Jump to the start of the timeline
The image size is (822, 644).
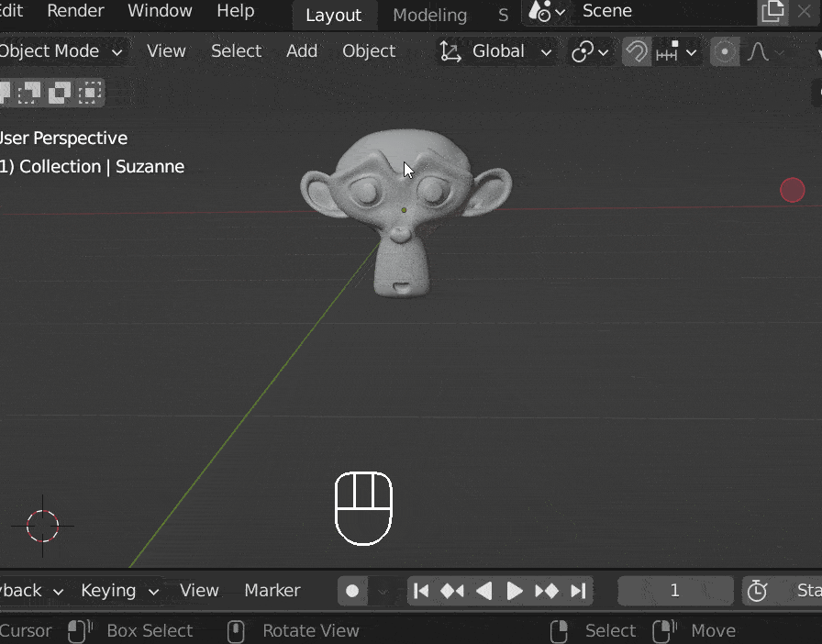421,591
